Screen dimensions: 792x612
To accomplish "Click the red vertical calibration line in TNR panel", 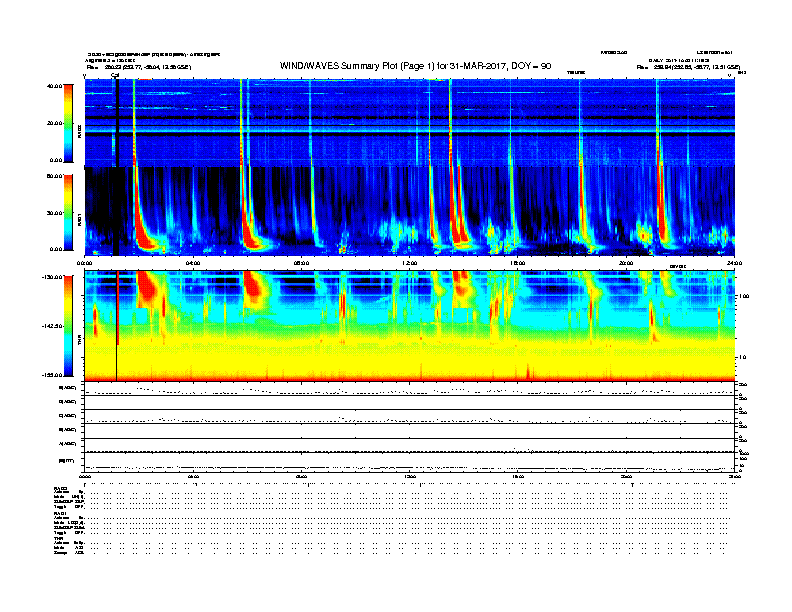I will 118,308.
